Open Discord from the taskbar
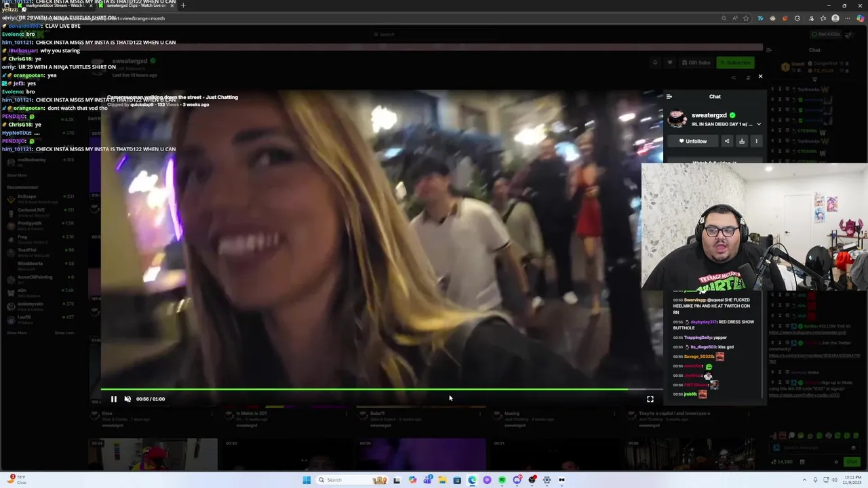 pyautogui.click(x=517, y=480)
